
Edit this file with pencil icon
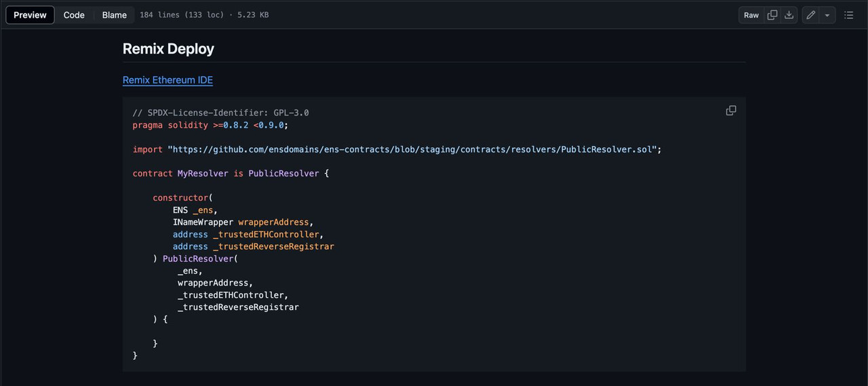(x=810, y=15)
